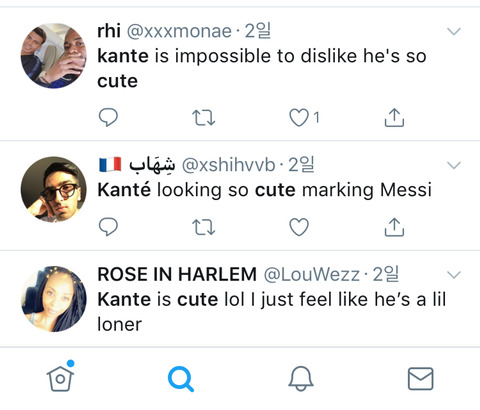This screenshot has height=410, width=480.
Task: Reply to rhi's tweet about kante
Action: coord(108,117)
